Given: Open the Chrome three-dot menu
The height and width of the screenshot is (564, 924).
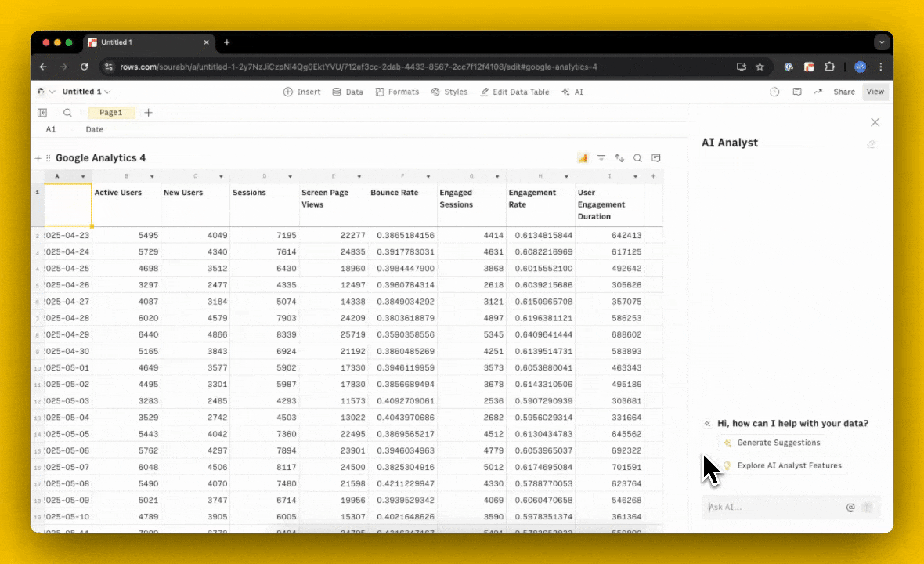Looking at the screenshot, I should point(881,67).
